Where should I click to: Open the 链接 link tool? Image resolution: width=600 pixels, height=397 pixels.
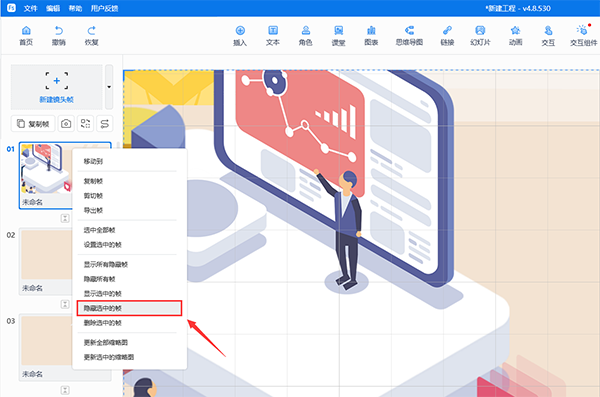click(x=447, y=36)
